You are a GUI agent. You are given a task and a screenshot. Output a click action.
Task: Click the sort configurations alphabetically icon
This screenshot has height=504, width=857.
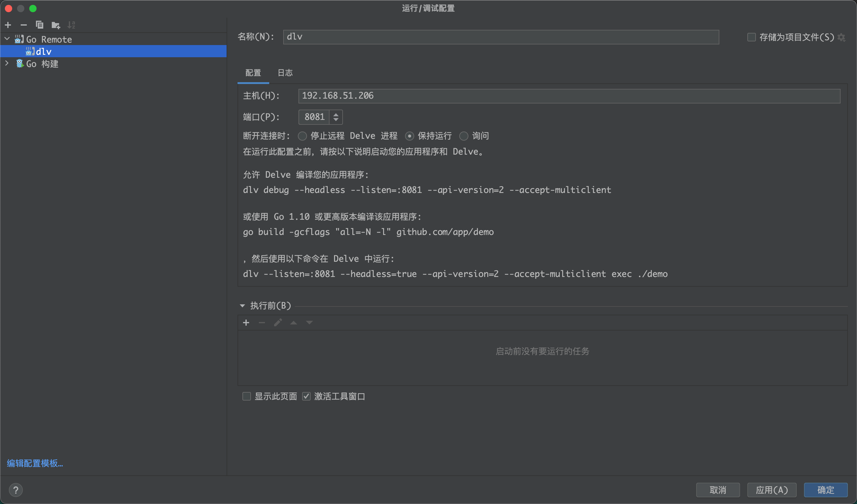pyautogui.click(x=71, y=25)
